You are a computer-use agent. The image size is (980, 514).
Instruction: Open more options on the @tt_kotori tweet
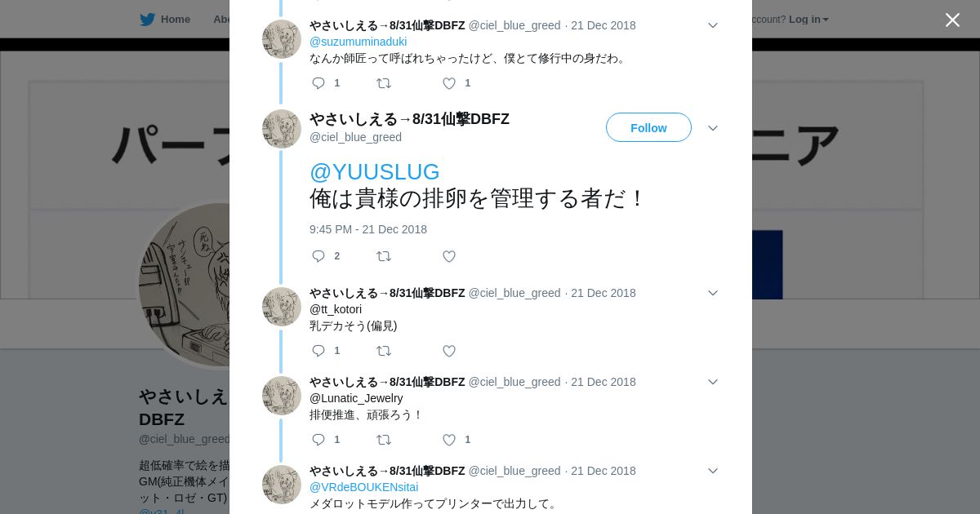713,293
